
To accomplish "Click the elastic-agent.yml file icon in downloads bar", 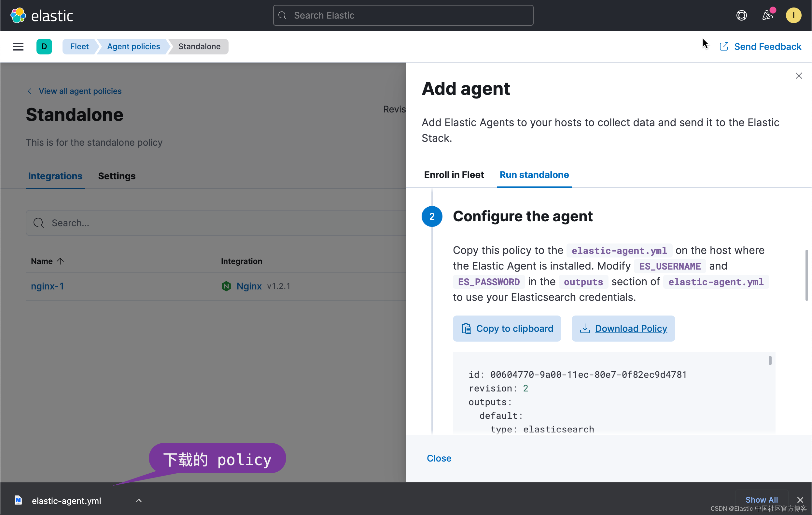I will 19,500.
